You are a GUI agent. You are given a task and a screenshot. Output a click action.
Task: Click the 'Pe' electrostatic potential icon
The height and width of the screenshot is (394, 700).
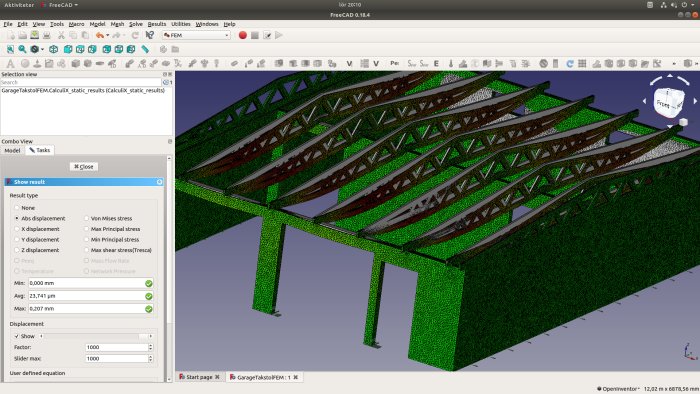click(395, 64)
